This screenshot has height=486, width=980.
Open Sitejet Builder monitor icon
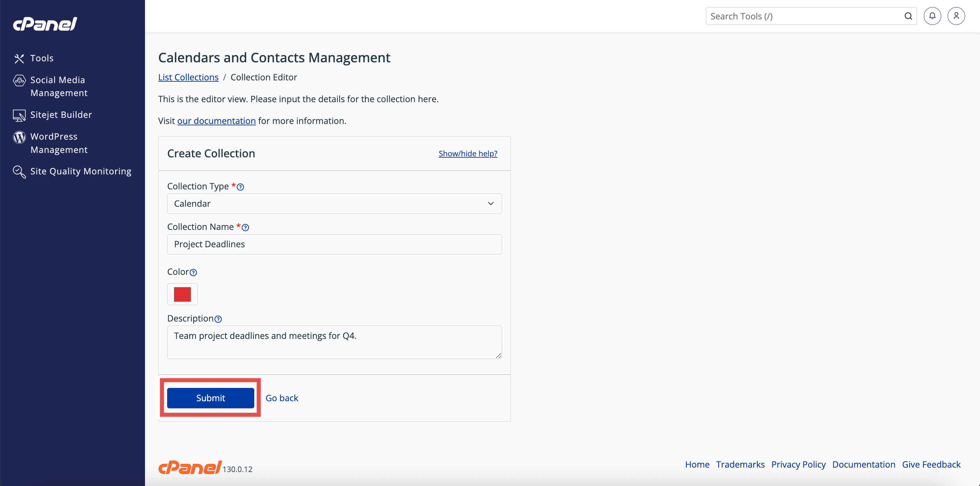[x=19, y=115]
